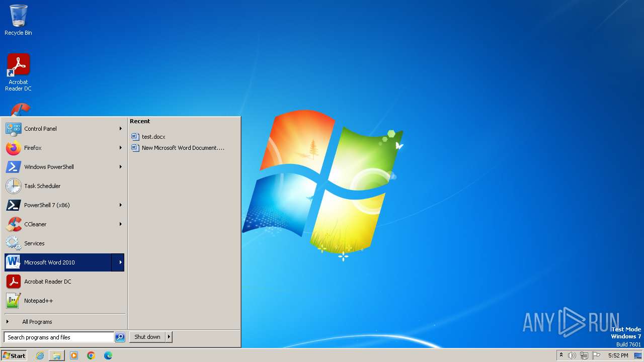Launch Firefox from the start menu

[64, 148]
